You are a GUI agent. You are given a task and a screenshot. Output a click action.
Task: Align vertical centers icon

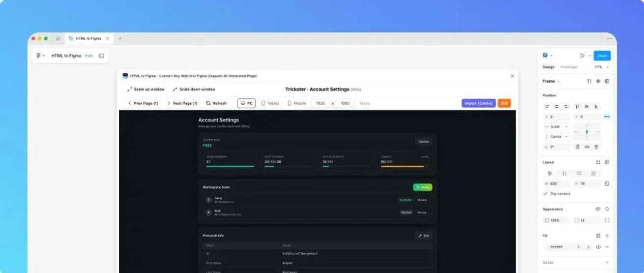586,106
